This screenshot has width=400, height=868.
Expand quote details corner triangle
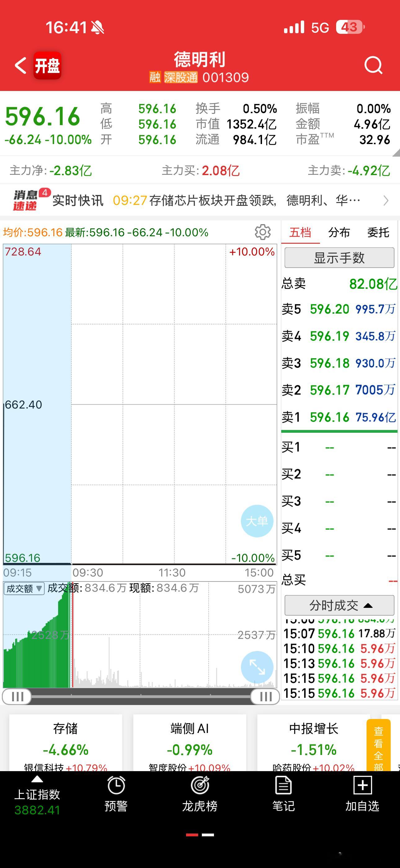[x=396, y=152]
